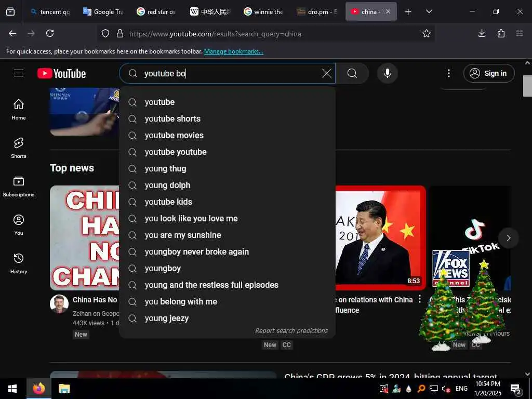Clear the search box with the X
532x399 pixels.
[326, 73]
